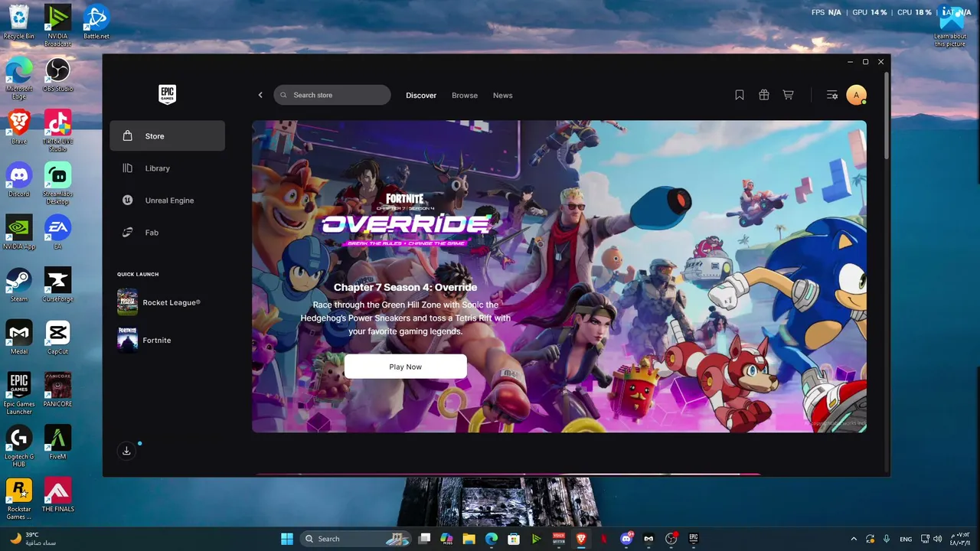The height and width of the screenshot is (551, 980).
Task: Select the Microsoft Edge desktop shortcut
Action: [18, 78]
